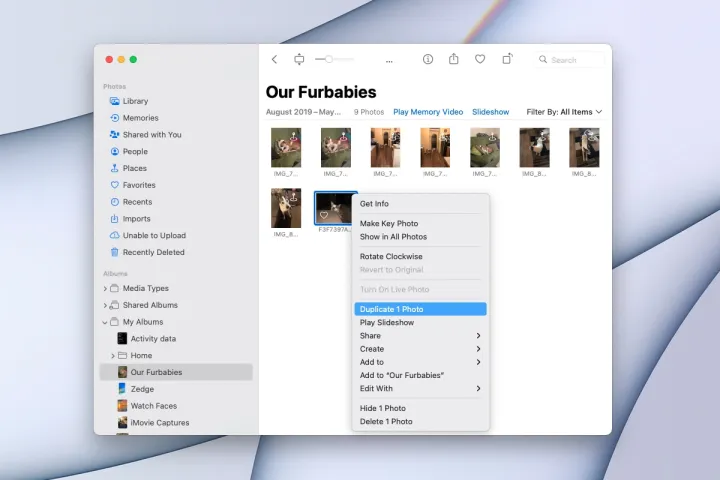This screenshot has width=720, height=480.
Task: Choose Hide 1 Photo
Action: [x=420, y=408]
